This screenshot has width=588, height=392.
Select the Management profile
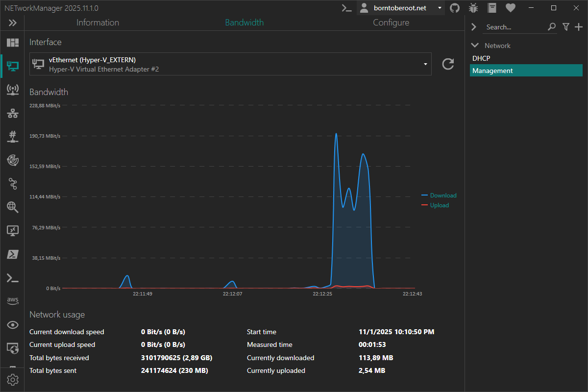tap(526, 70)
